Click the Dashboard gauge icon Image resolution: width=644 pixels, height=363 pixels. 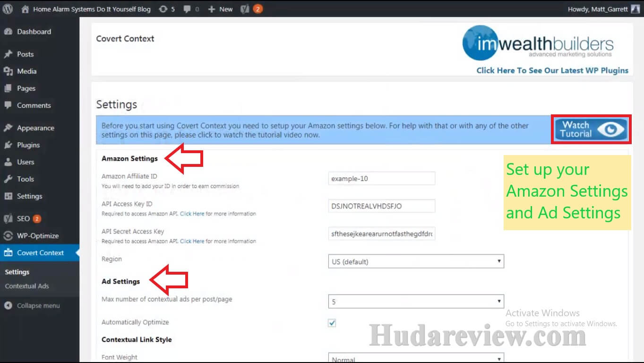click(8, 32)
